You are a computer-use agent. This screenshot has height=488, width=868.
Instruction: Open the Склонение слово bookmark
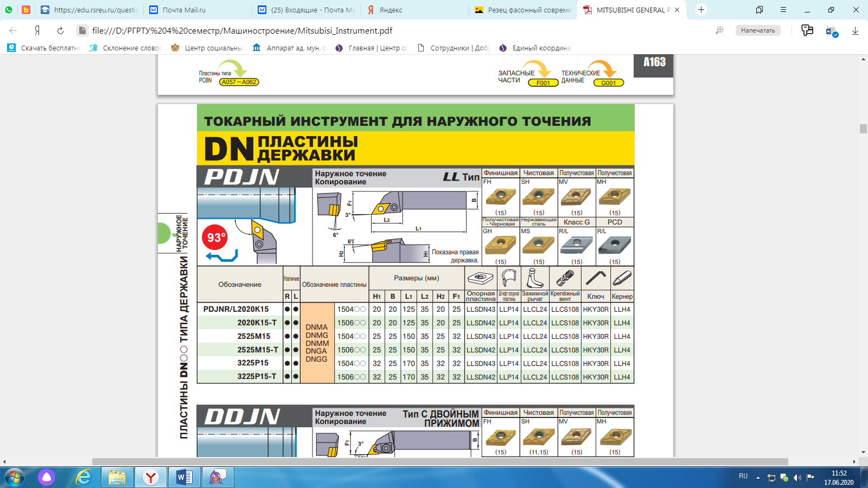coord(125,48)
